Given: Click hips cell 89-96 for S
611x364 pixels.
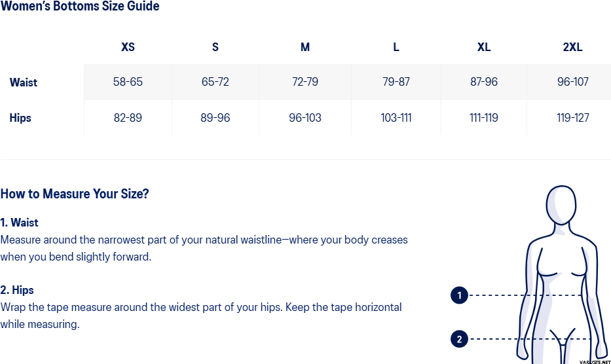Looking at the screenshot, I should (215, 118).
